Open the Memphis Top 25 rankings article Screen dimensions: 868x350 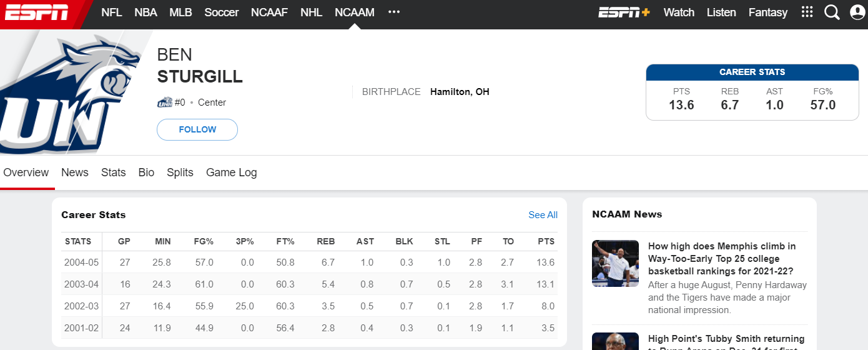pos(721,259)
